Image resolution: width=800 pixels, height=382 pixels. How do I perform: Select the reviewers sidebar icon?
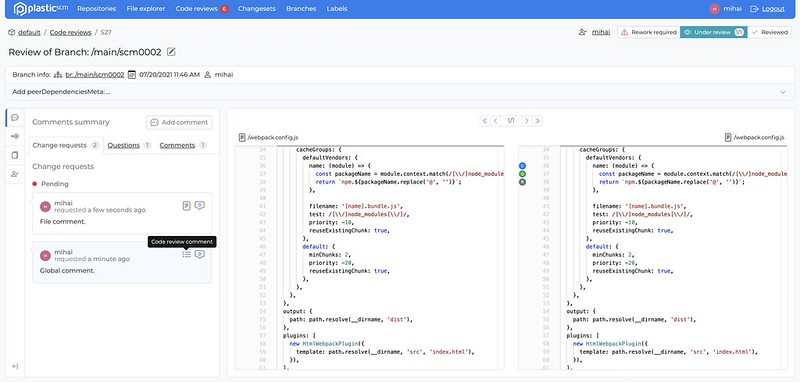pos(15,174)
